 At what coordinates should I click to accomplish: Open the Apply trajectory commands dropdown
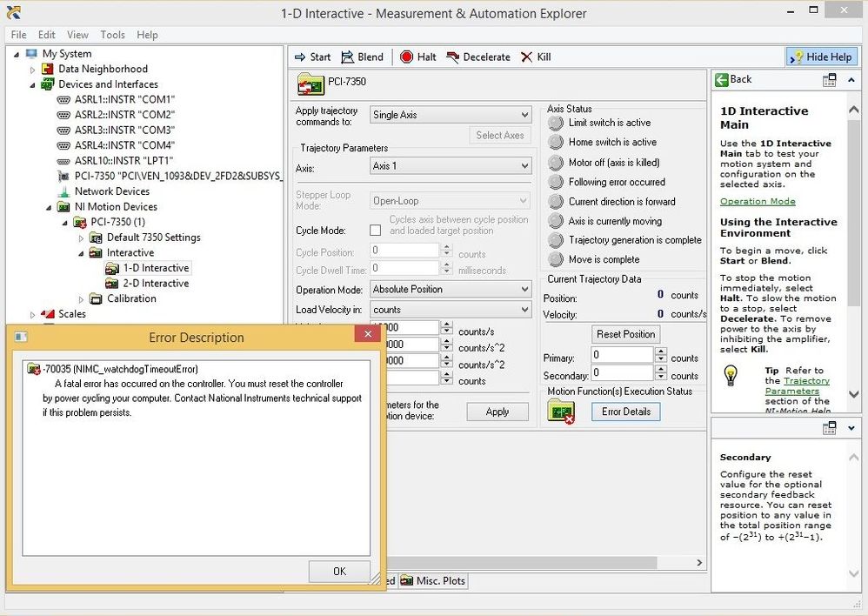click(x=524, y=115)
